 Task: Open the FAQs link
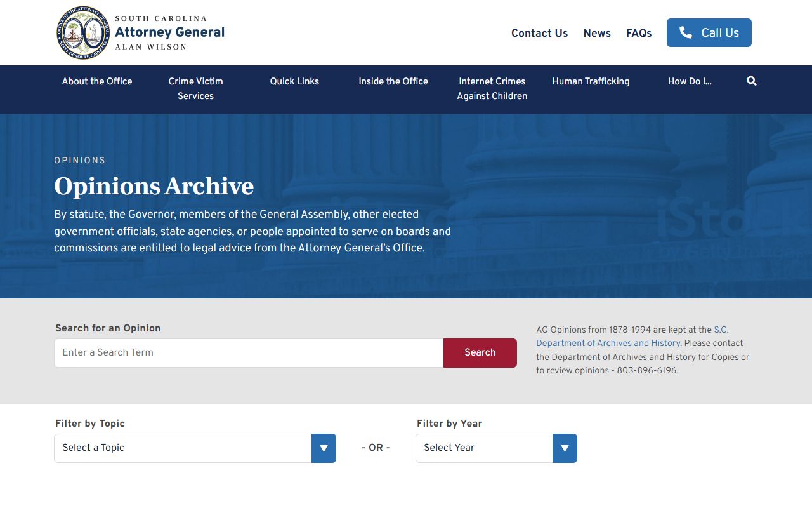click(x=639, y=33)
